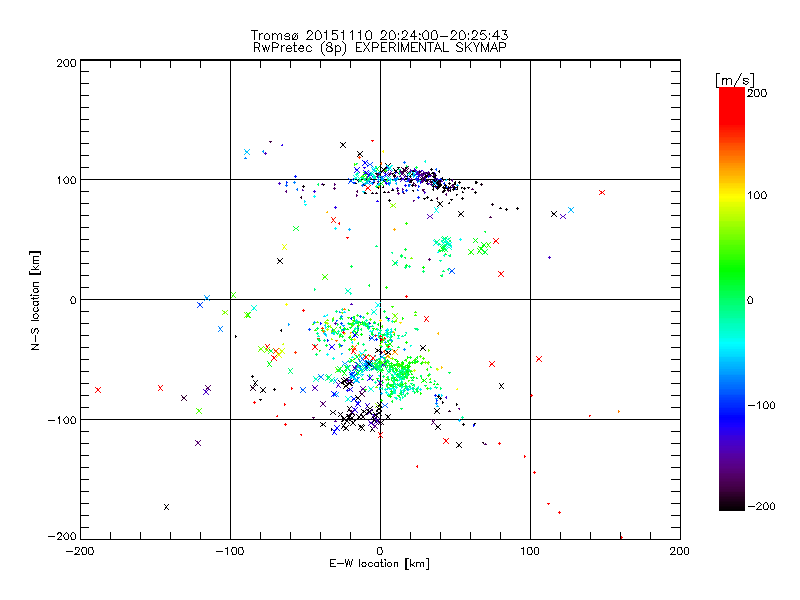
Task: Click the isolated black cross in the lower-left quadrant
Action: [166, 507]
